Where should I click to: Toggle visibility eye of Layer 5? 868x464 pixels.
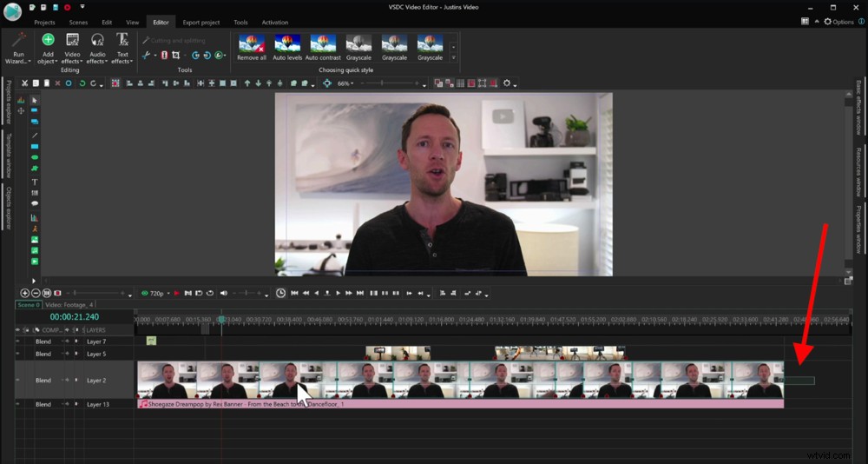pyautogui.click(x=17, y=354)
